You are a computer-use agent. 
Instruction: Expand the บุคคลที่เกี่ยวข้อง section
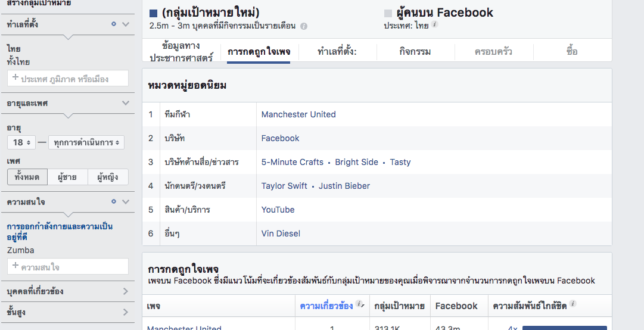pos(68,291)
